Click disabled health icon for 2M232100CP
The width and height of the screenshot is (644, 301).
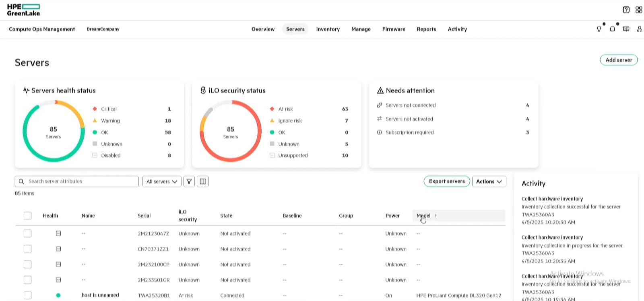point(58,264)
